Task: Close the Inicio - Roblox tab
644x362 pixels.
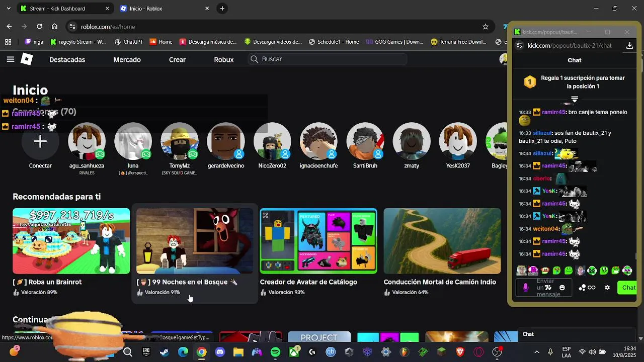Action: (x=207, y=9)
